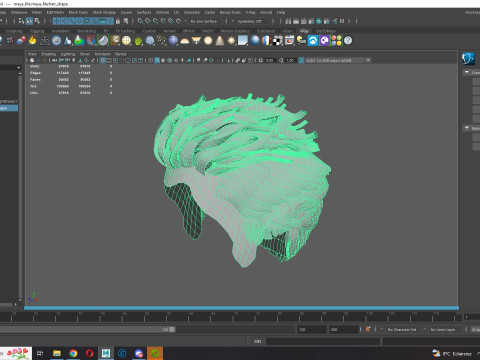This screenshot has width=480, height=360.
Task: Open the Mesh Tools menu
Action: coord(78,12)
